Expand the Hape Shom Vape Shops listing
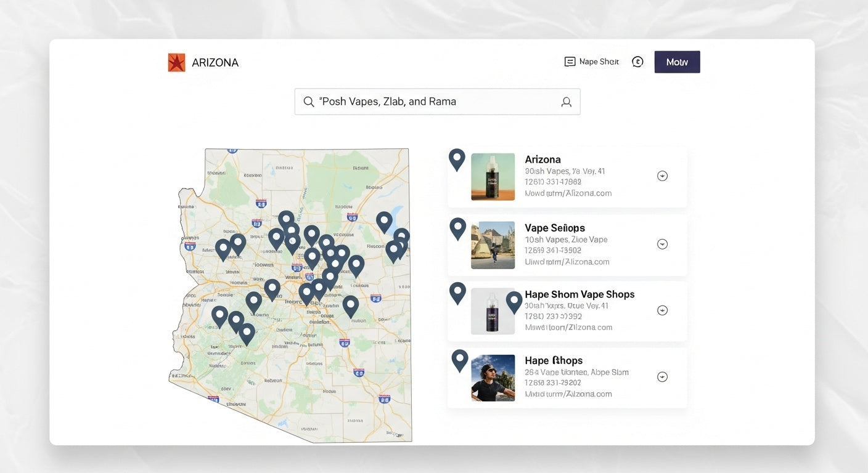This screenshot has width=868, height=473. click(x=662, y=310)
